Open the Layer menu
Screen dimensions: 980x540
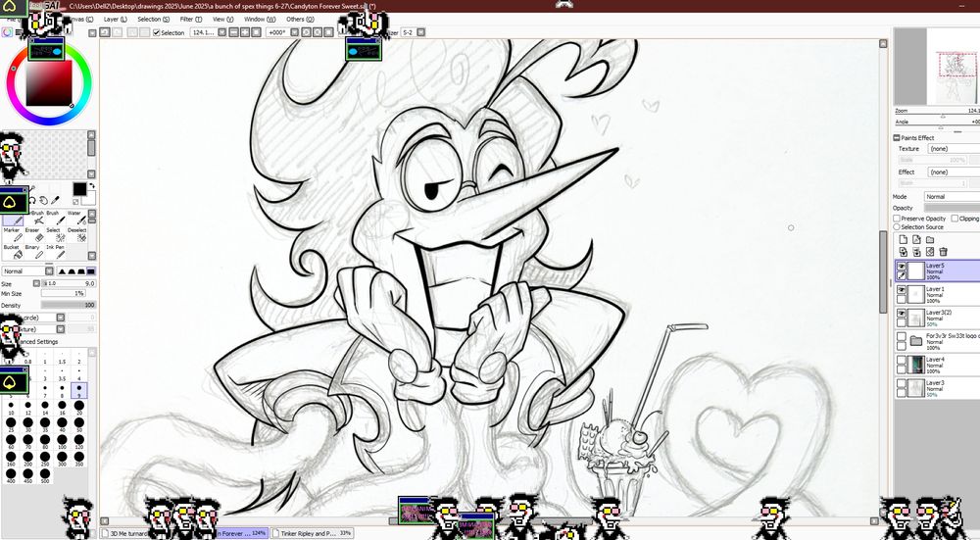tap(115, 20)
